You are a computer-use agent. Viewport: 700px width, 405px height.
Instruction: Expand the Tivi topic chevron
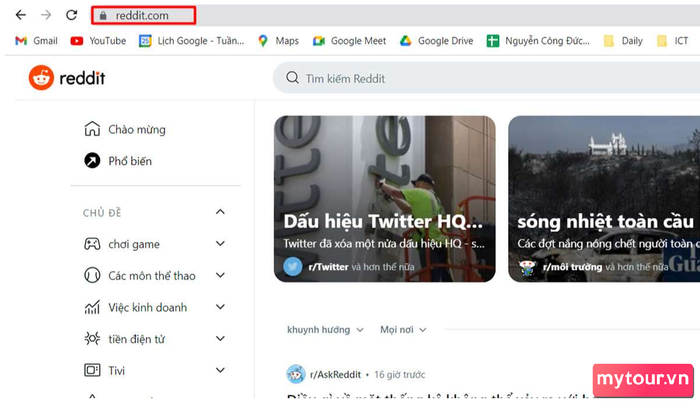[x=220, y=370]
